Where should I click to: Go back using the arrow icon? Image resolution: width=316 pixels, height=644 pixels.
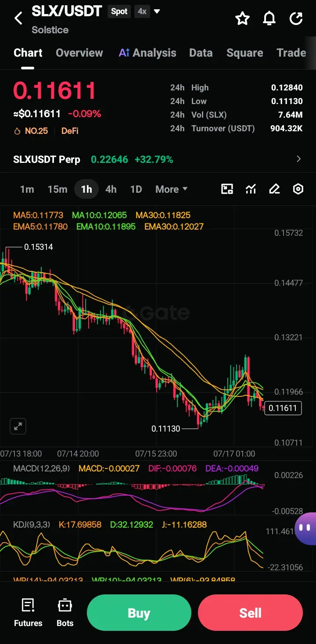pos(18,18)
